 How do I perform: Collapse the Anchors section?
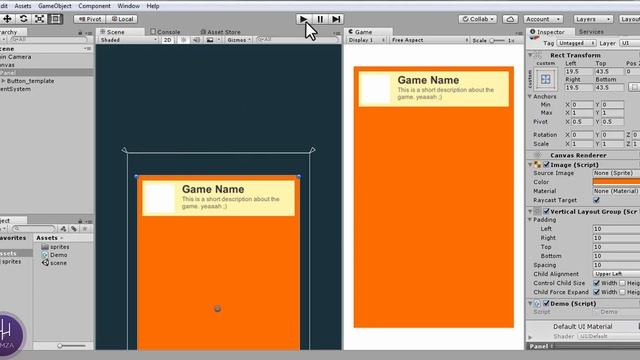tap(530, 97)
